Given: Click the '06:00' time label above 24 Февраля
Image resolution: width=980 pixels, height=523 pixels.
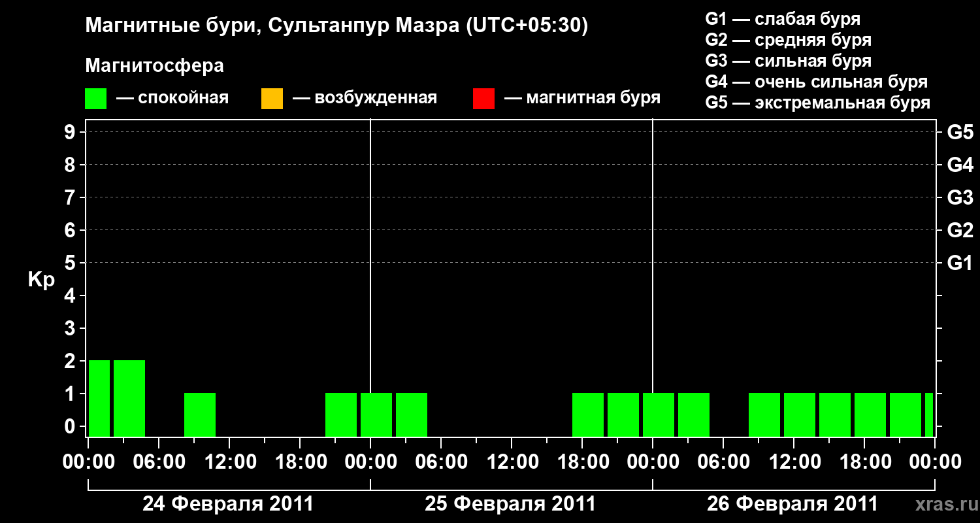Looking at the screenshot, I should pos(159,462).
